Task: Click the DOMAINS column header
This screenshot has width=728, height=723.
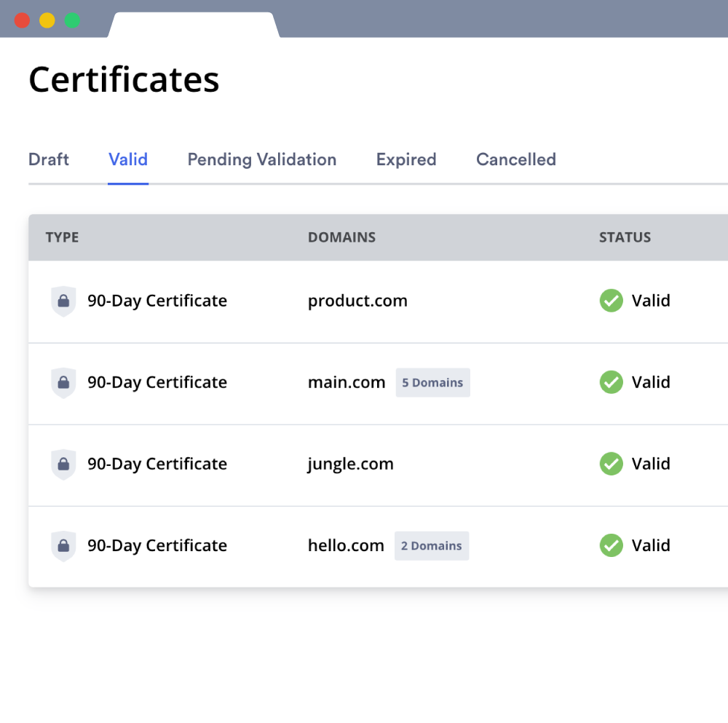Action: 341,237
